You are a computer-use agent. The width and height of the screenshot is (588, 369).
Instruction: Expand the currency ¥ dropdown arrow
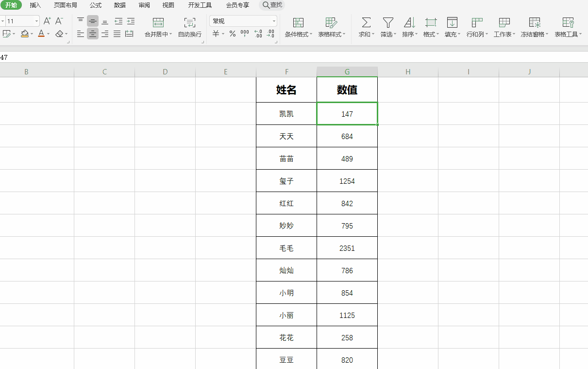223,34
